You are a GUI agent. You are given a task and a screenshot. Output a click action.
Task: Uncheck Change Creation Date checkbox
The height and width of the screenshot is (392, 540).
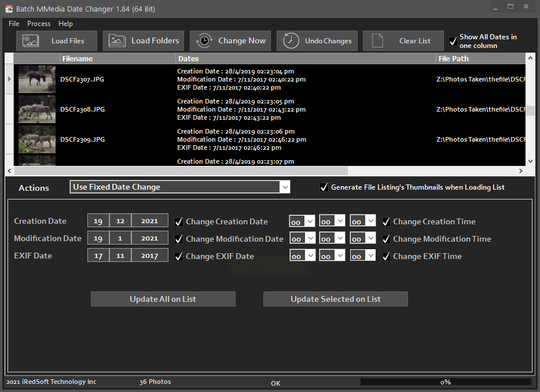click(179, 221)
